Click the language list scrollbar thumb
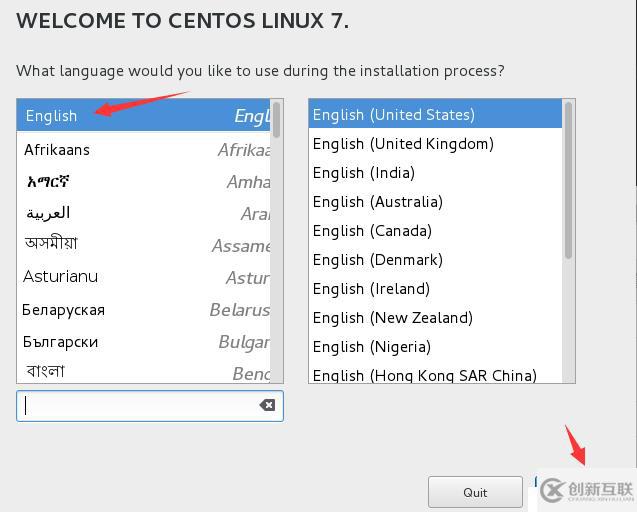 tap(277, 120)
